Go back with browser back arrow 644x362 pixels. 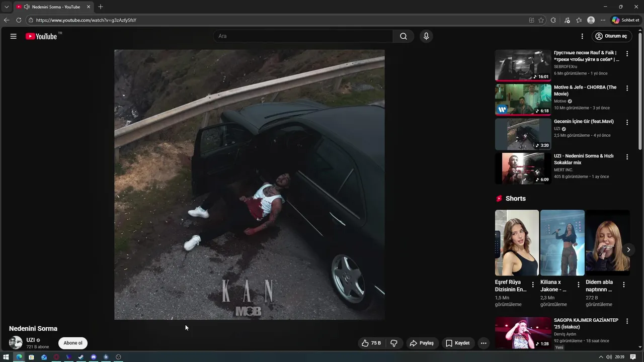tap(7, 20)
